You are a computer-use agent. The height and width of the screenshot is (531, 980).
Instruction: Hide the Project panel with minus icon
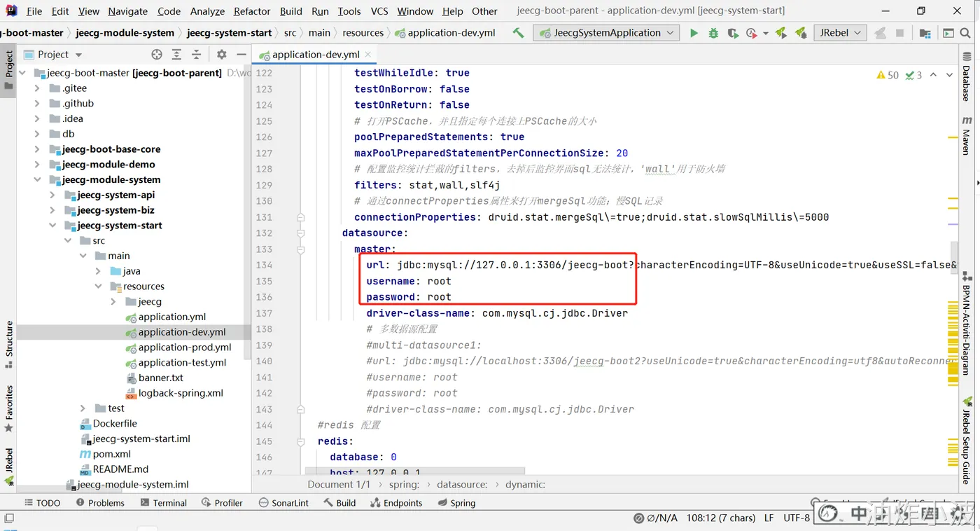tap(241, 55)
